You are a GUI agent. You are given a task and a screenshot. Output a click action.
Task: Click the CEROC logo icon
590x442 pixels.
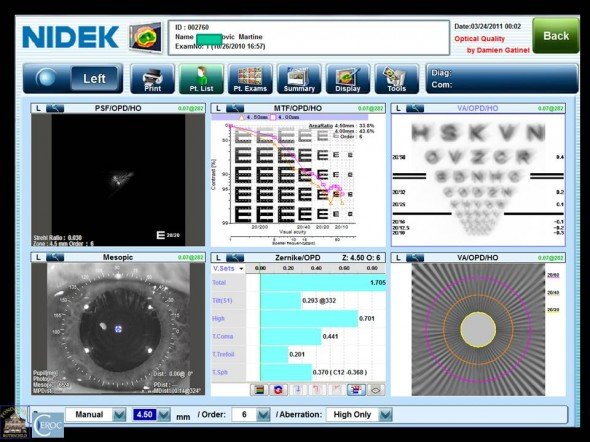pos(48,425)
